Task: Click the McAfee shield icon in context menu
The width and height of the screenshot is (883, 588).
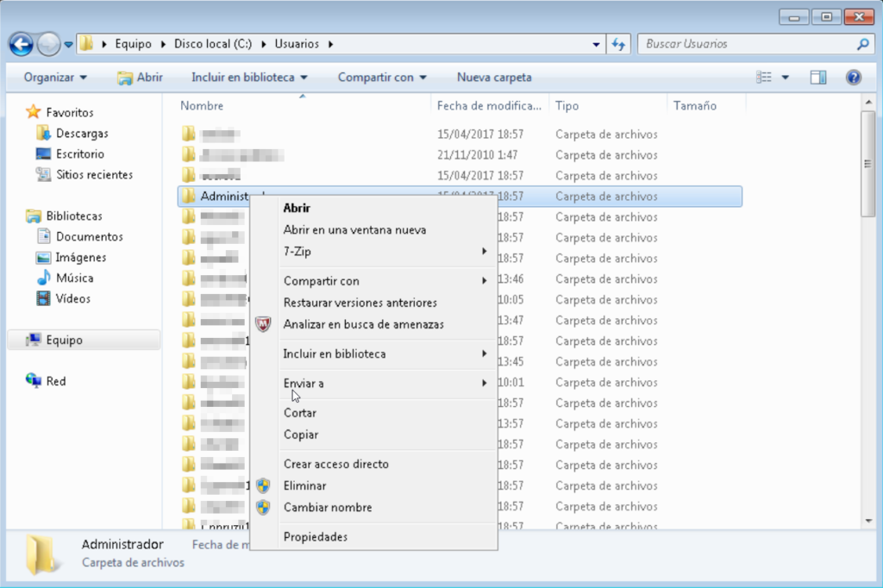Action: click(264, 324)
